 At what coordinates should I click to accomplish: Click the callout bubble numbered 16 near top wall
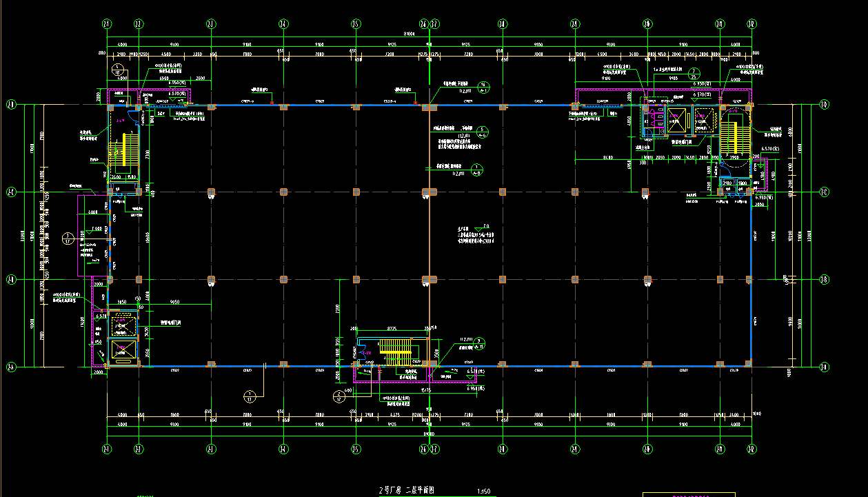[483, 86]
